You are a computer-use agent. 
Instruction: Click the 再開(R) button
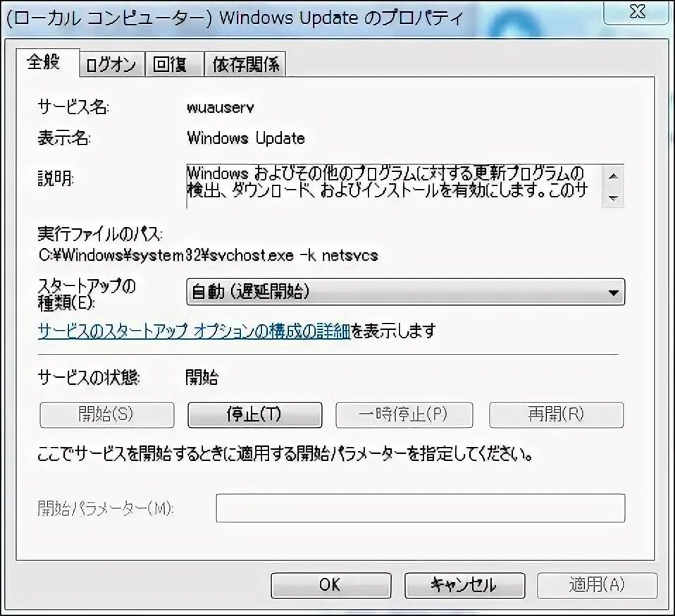(x=556, y=414)
